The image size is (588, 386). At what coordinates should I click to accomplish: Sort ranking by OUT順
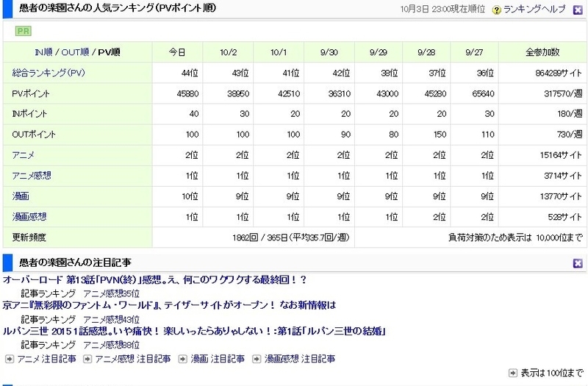[75, 52]
